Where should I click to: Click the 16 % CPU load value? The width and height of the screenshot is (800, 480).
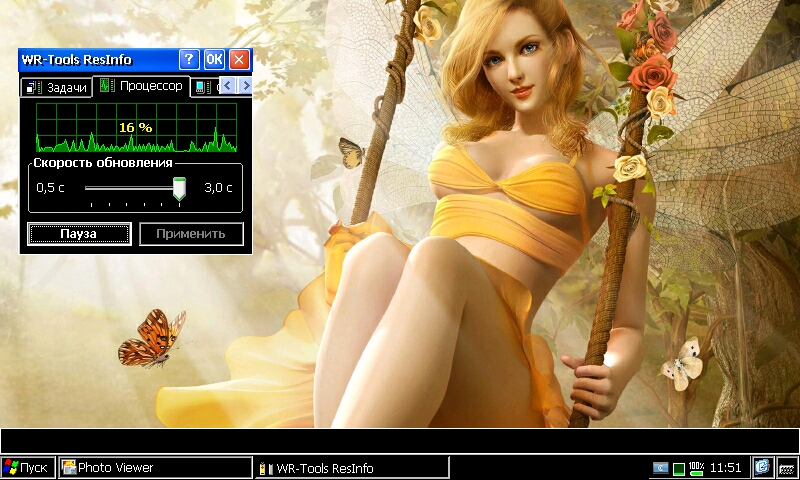click(x=136, y=128)
